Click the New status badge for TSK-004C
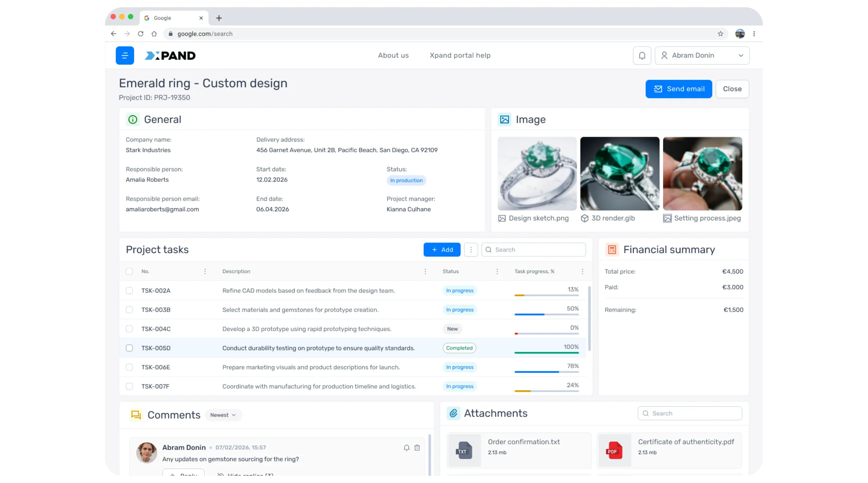 click(x=452, y=329)
